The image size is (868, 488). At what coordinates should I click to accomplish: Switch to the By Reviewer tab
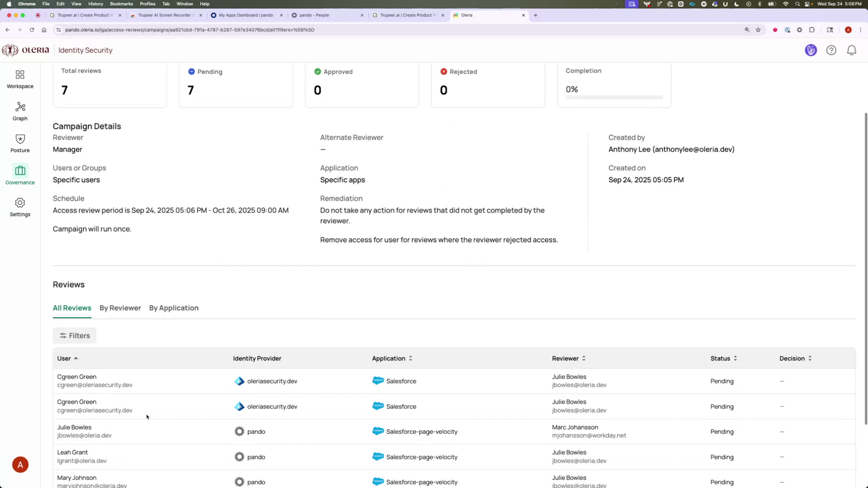tap(120, 308)
